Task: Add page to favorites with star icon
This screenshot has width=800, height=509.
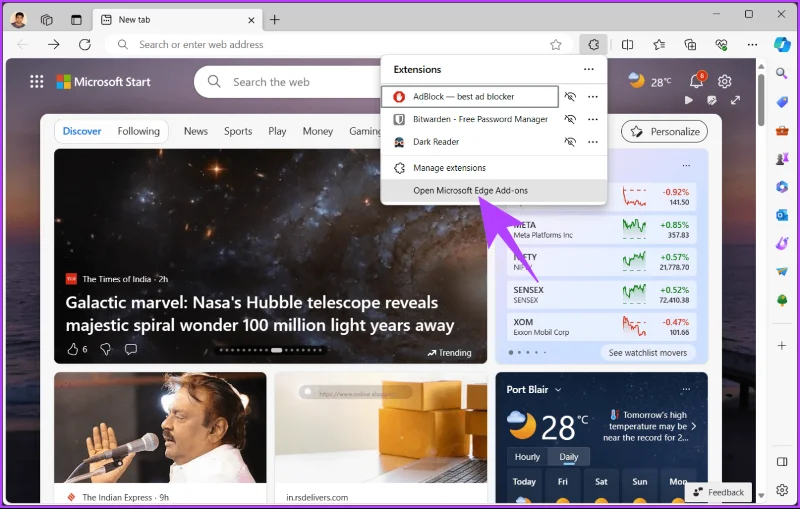Action: [556, 45]
